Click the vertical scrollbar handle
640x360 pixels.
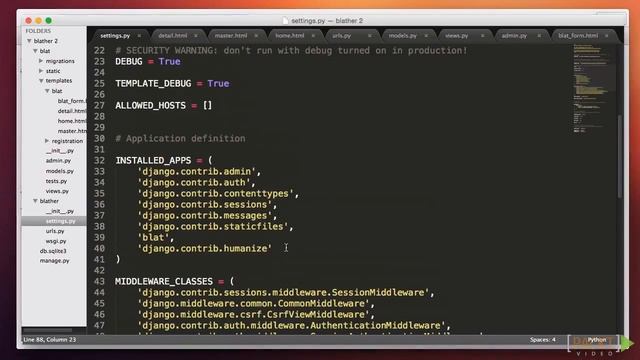(x=620, y=157)
